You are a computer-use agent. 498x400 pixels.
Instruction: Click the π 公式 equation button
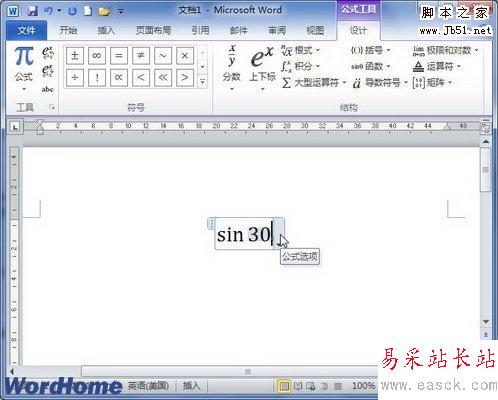[x=24, y=68]
